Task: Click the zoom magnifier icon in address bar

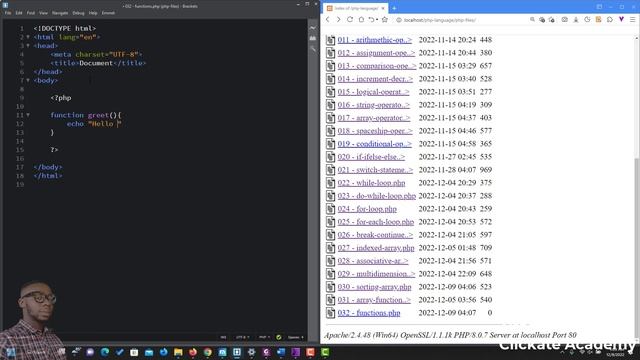Action: [x=532, y=20]
